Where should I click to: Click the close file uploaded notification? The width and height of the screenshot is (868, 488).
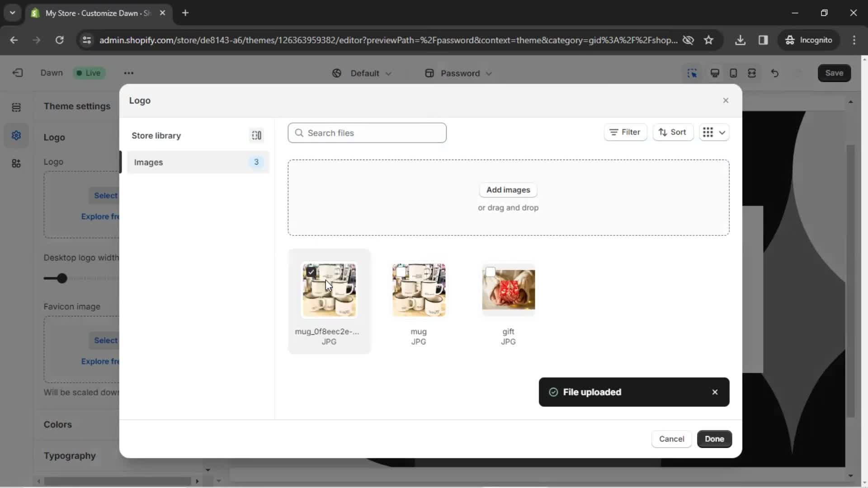715,392
